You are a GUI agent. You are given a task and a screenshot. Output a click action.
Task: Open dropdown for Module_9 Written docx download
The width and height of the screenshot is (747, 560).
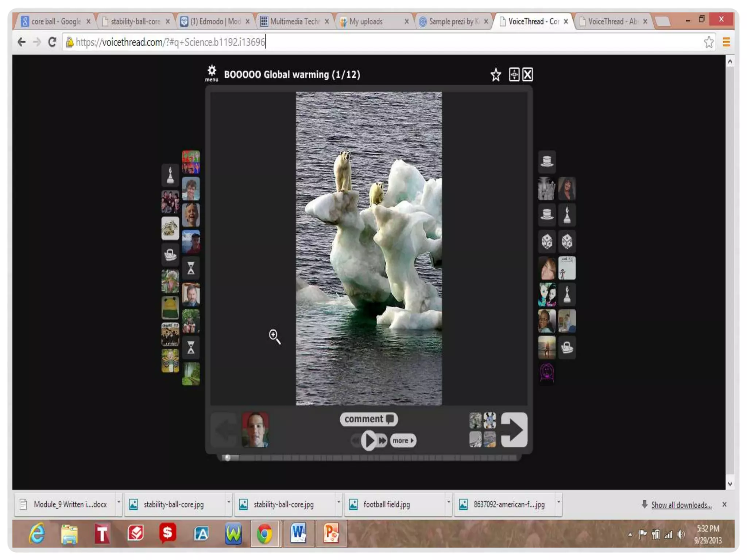click(x=119, y=502)
